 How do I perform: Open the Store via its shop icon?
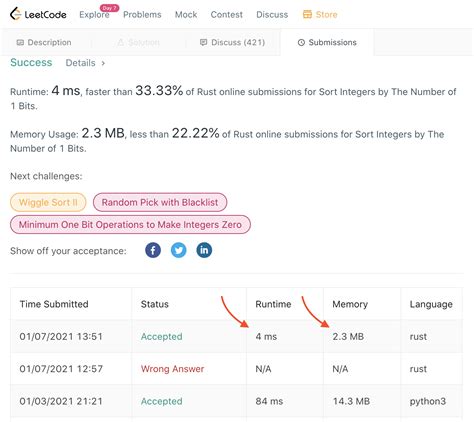tap(307, 14)
